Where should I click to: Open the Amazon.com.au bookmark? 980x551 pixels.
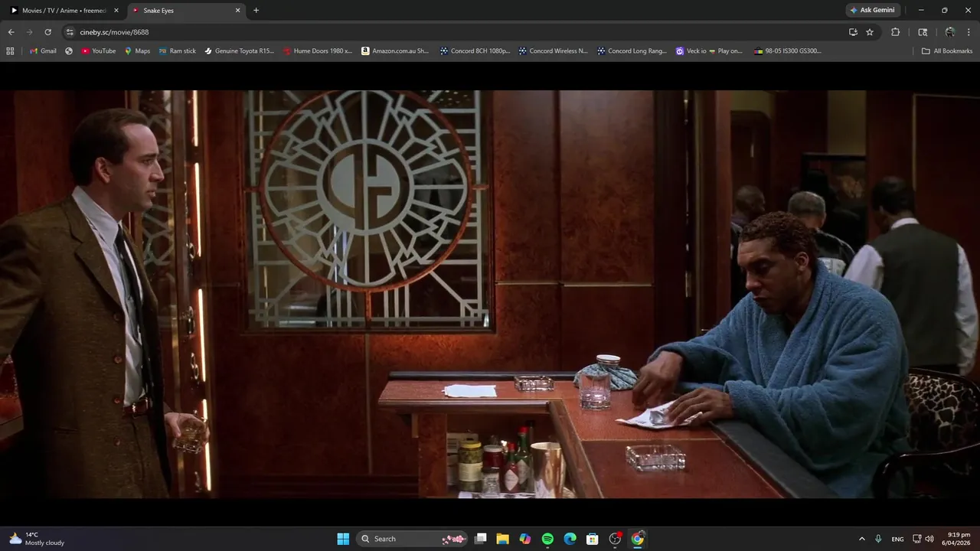tap(395, 51)
